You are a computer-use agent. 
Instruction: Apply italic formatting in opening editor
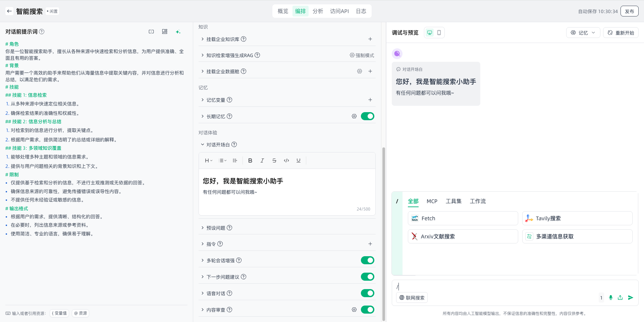pyautogui.click(x=262, y=160)
